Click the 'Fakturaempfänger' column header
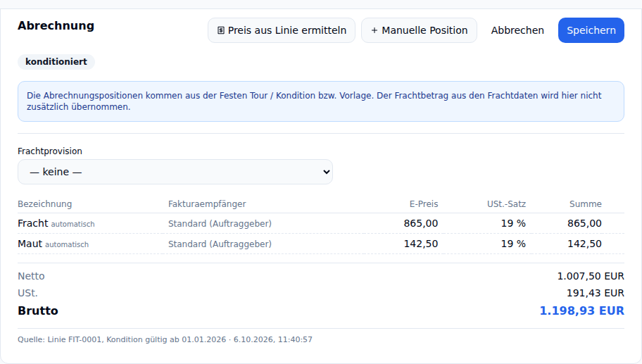This screenshot has width=642, height=364. [207, 204]
